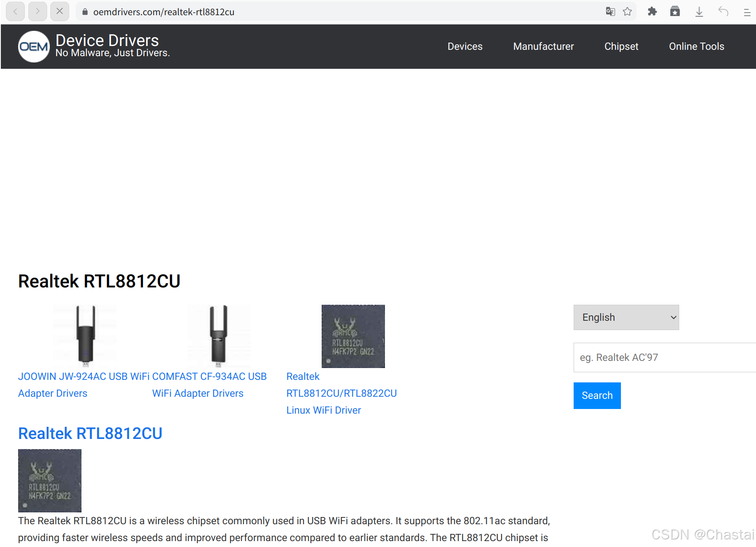Open the downloads arrow icon
The image size is (756, 547).
point(699,11)
